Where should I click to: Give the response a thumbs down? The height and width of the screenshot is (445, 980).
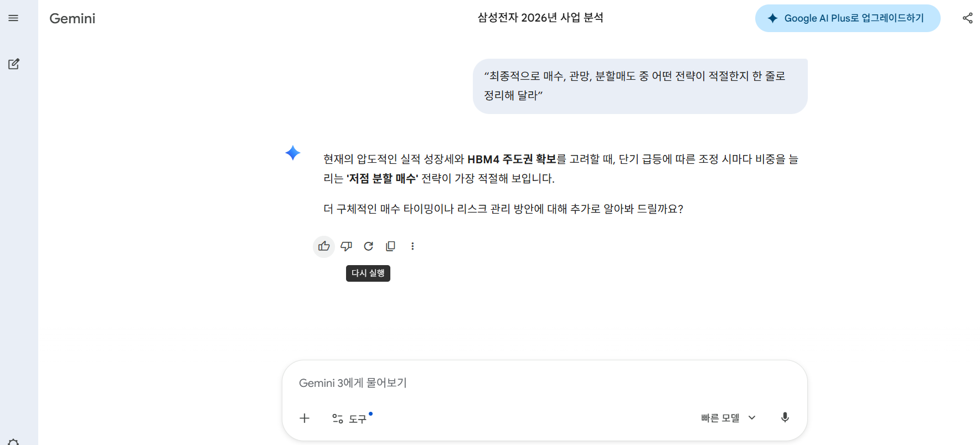pos(346,246)
